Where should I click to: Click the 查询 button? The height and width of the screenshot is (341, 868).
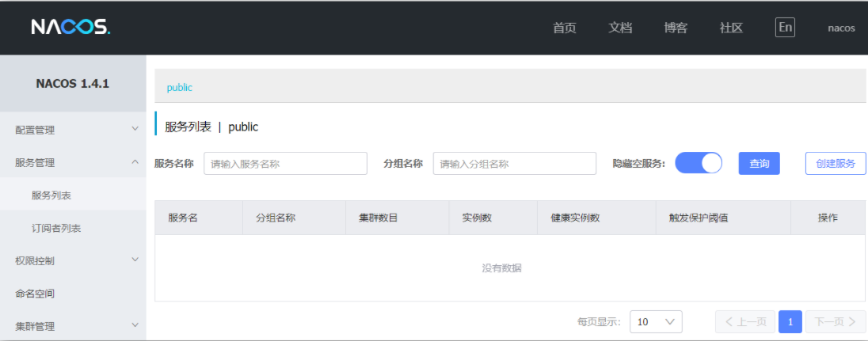pos(759,164)
